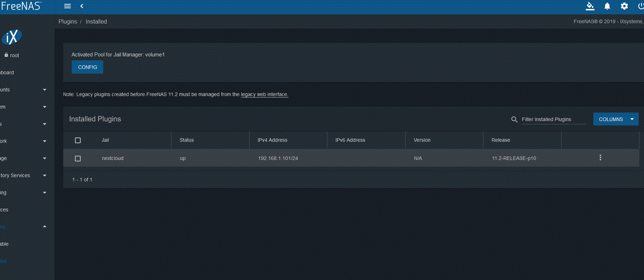
Task: Click the Plugins breadcrumb
Action: [68, 21]
